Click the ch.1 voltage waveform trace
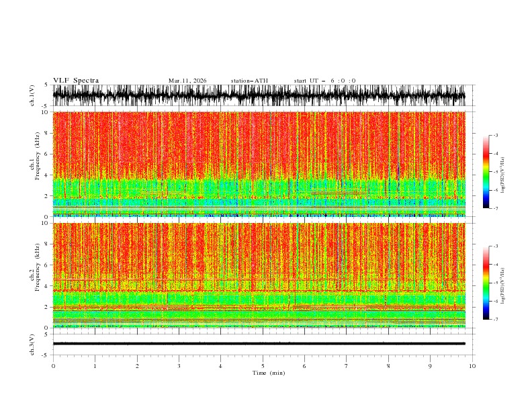The image size is (532, 411). [259, 95]
